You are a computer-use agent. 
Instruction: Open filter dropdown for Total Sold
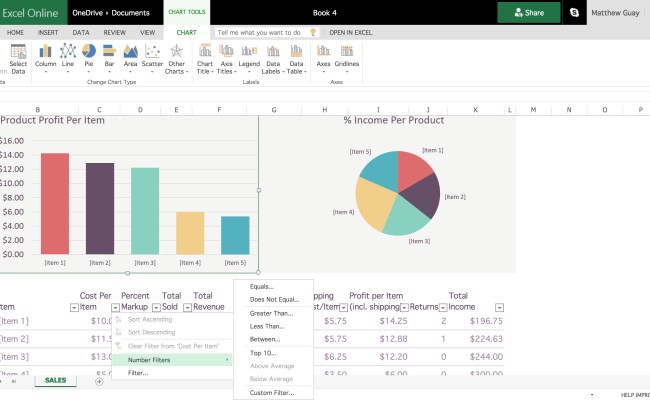coord(187,308)
